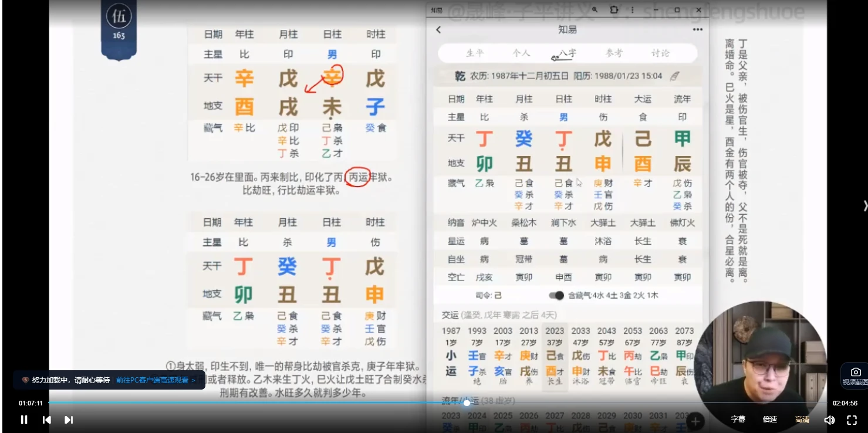Open the 字幕 subtitle options
The height and width of the screenshot is (433, 868).
(x=738, y=420)
